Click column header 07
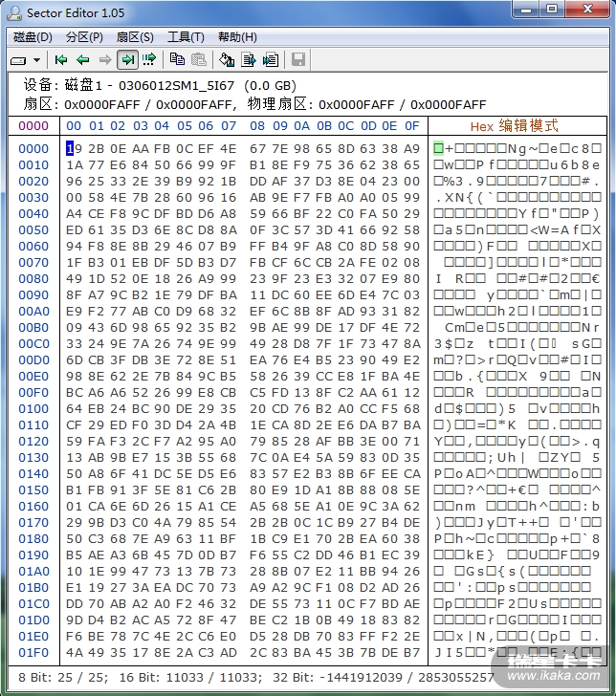This screenshot has width=616, height=696. [x=229, y=126]
